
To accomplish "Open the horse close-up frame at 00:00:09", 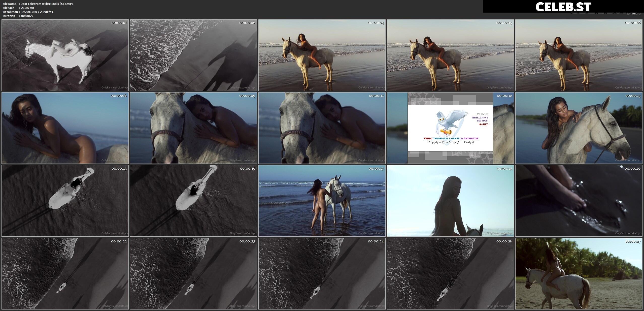I will tap(194, 128).
